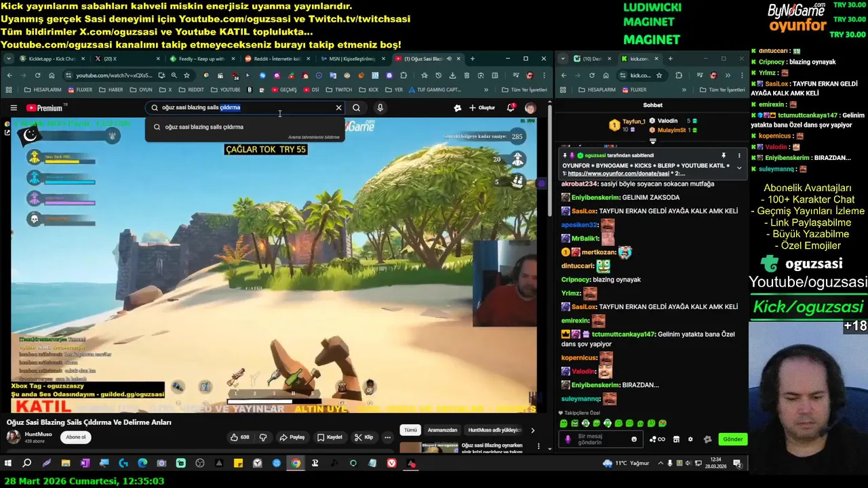Screen dimensions: 868x488
Task: Switch to the Feedly browser tab
Action: coord(200,59)
